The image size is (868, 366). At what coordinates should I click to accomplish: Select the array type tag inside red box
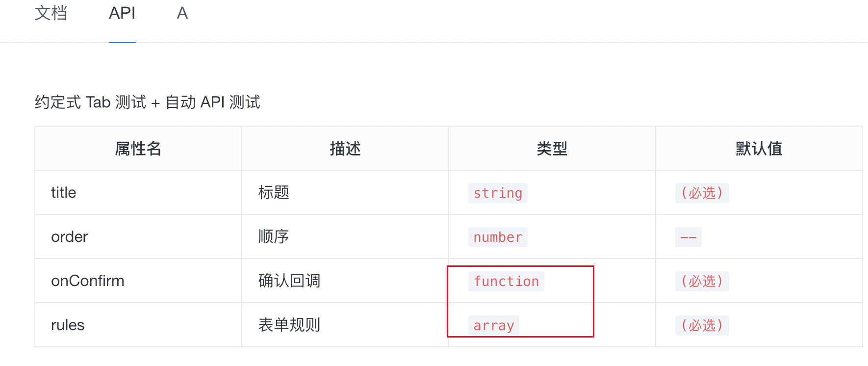pos(493,325)
